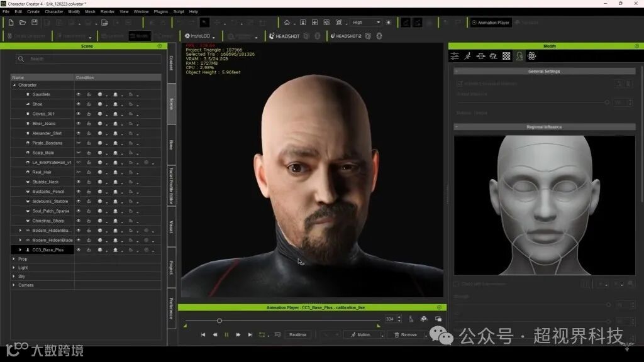Toggle the loop range icon in player controls
Viewport: 644px width, 362px height.
262,335
